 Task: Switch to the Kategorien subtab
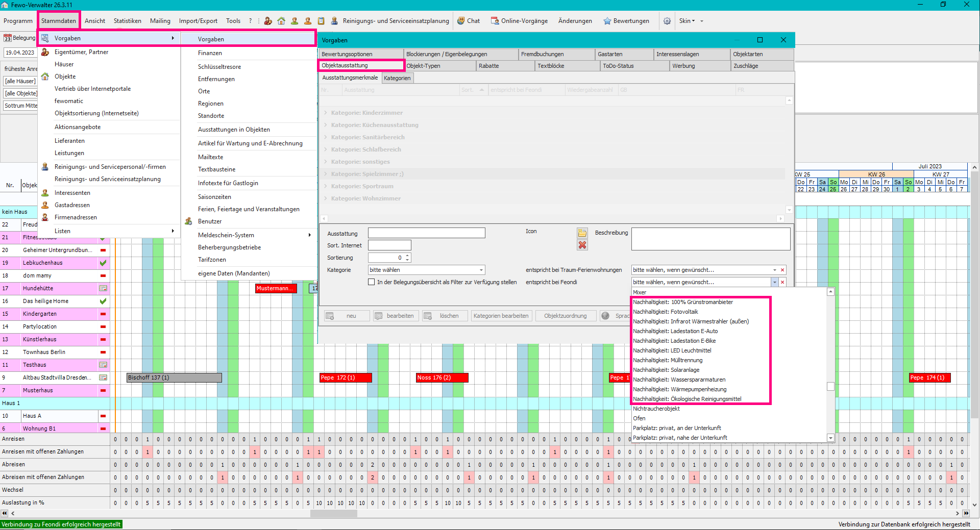[397, 78]
